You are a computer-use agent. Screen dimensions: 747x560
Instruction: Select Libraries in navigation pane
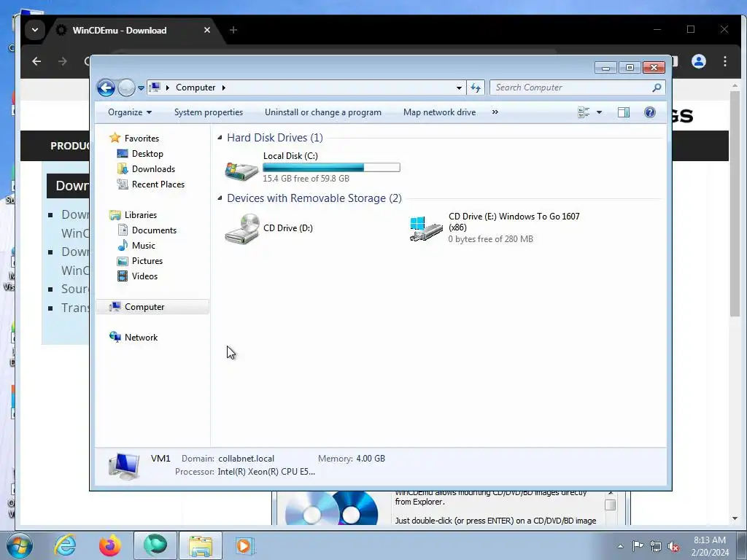coord(141,215)
